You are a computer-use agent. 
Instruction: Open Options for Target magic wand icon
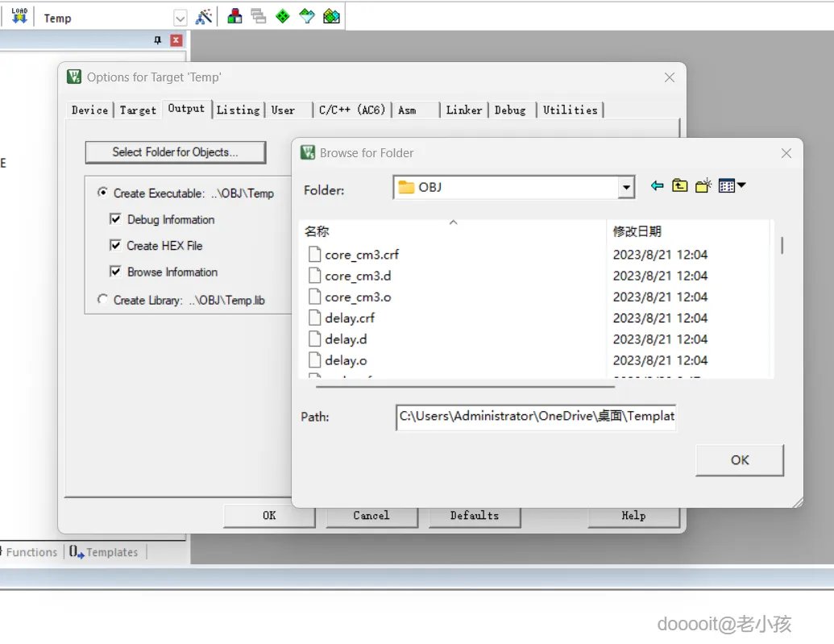pos(204,16)
